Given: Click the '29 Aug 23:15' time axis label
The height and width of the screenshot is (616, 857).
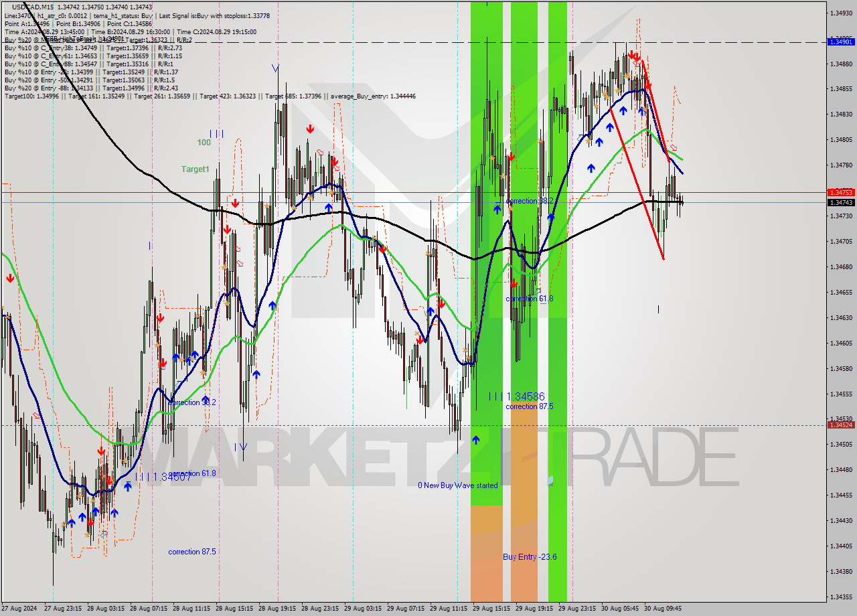Looking at the screenshot, I should tap(577, 609).
